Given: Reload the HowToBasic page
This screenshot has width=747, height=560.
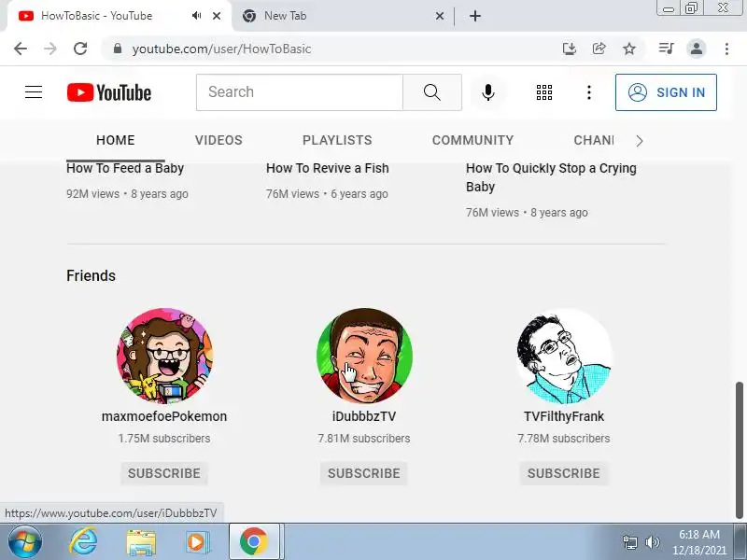Looking at the screenshot, I should 80,49.
